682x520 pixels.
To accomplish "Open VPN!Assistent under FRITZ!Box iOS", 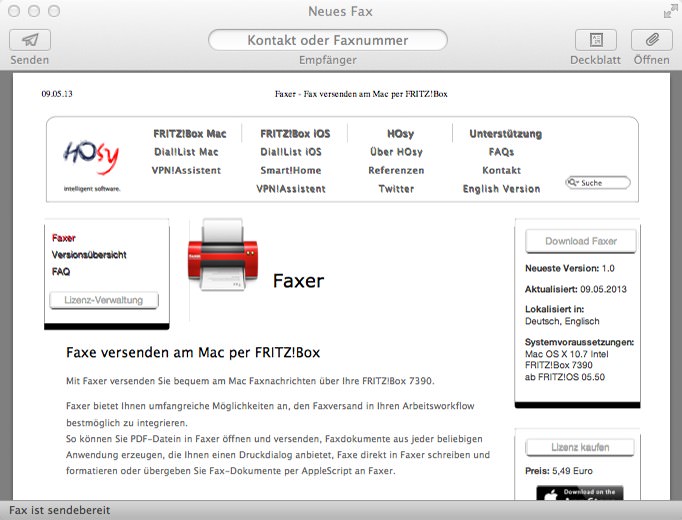I will click(x=291, y=189).
